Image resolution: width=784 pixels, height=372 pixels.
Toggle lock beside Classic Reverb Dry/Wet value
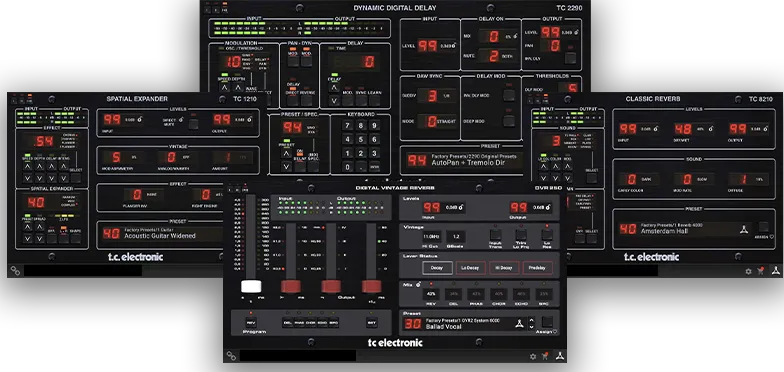[710, 129]
